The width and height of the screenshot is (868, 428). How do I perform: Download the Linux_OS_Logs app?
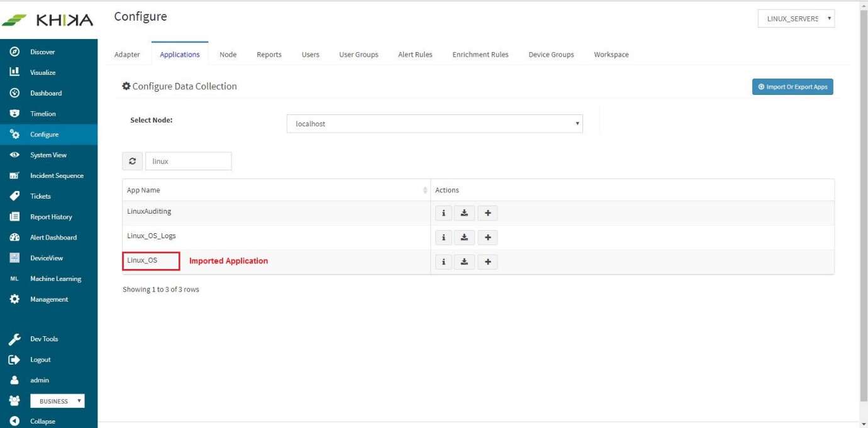click(x=465, y=238)
